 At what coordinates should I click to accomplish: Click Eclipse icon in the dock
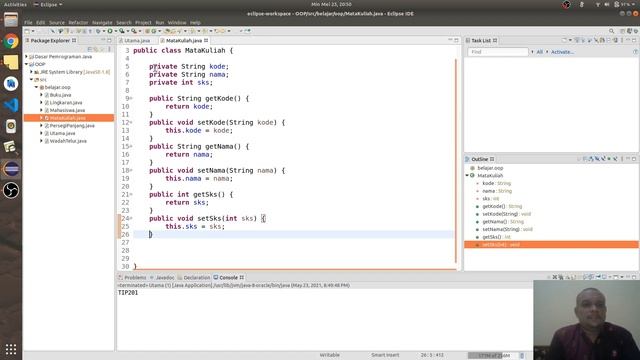(11, 169)
